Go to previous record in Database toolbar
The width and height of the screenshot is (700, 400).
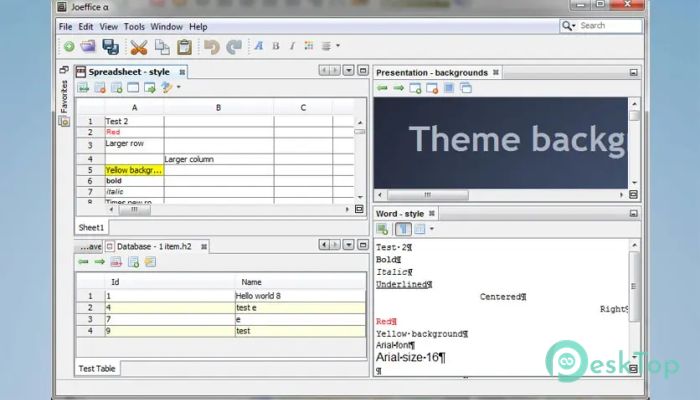point(83,262)
